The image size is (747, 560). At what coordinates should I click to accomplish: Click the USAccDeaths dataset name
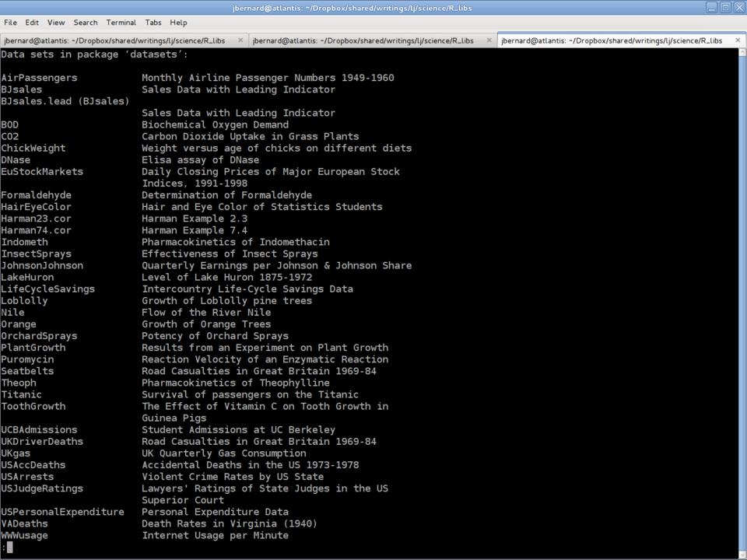[x=33, y=465]
